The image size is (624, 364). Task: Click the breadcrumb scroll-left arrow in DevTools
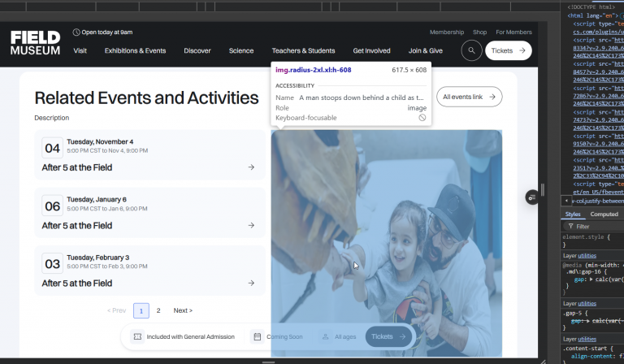tap(566, 201)
